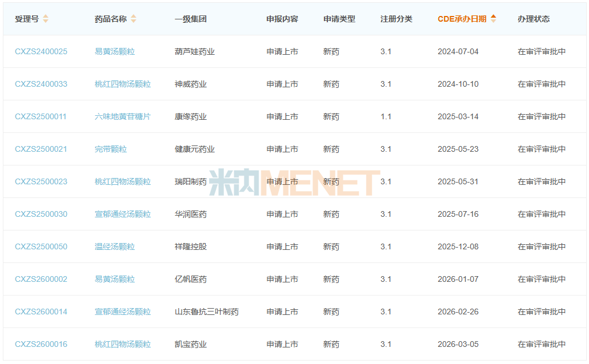Viewport: 589px width, 364px height.
Task: Click the 受理号 column header
Action: coord(27,19)
